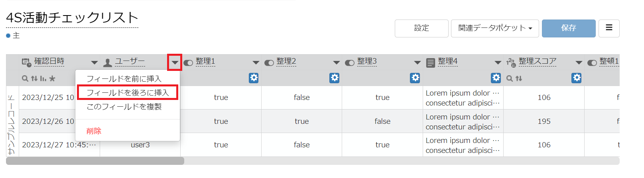Expand the ユーザー column dropdown arrow
The image size is (644, 178).
[175, 63]
